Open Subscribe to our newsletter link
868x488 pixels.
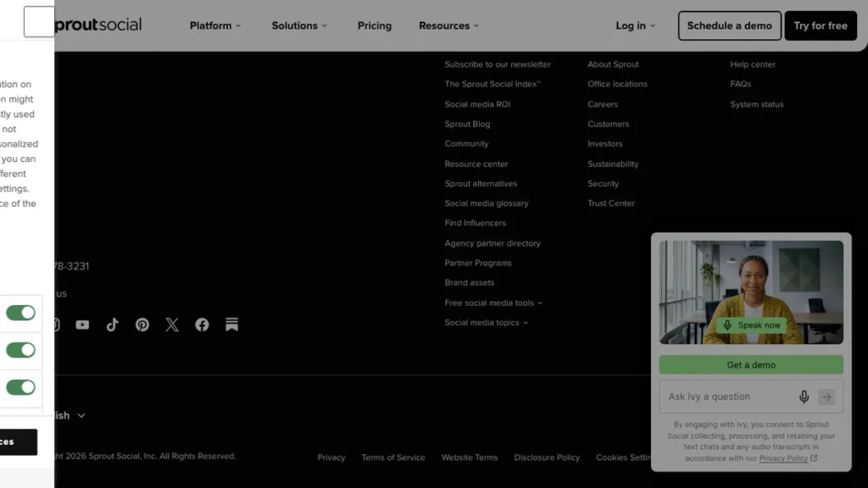click(498, 64)
